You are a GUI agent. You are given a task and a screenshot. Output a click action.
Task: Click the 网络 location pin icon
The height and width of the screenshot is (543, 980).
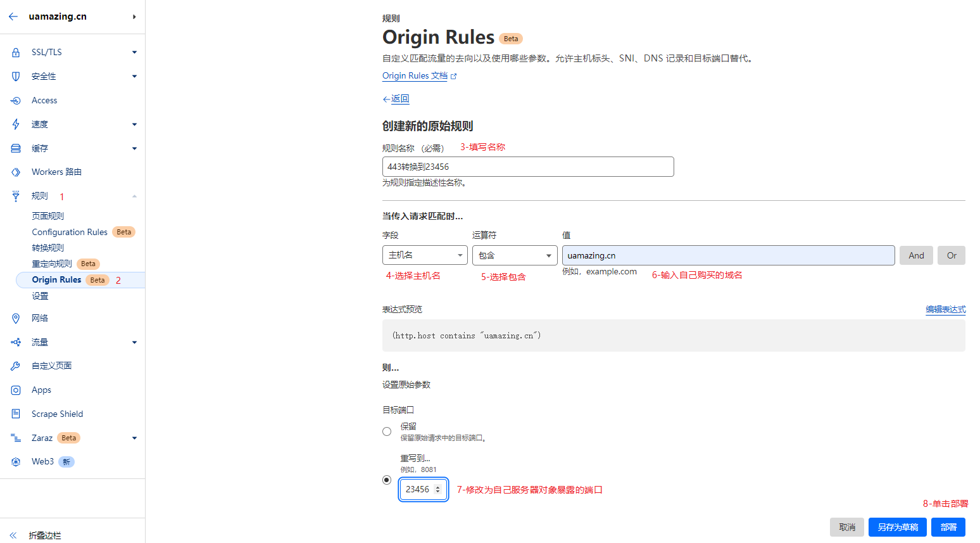[16, 318]
